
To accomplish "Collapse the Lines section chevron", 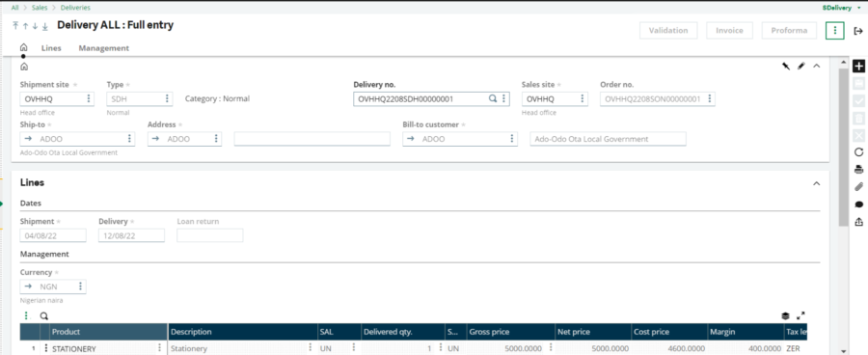I will [x=816, y=183].
